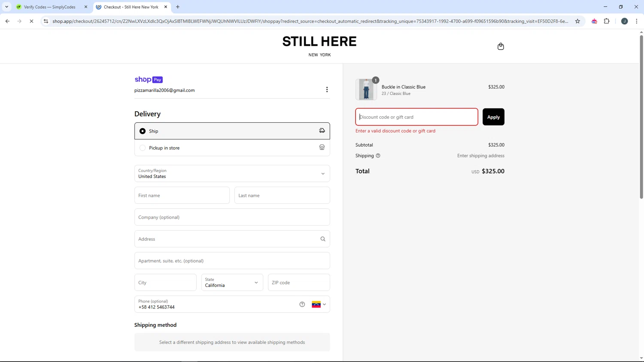Show the Shipping info help icon
644x362 pixels.
378,156
